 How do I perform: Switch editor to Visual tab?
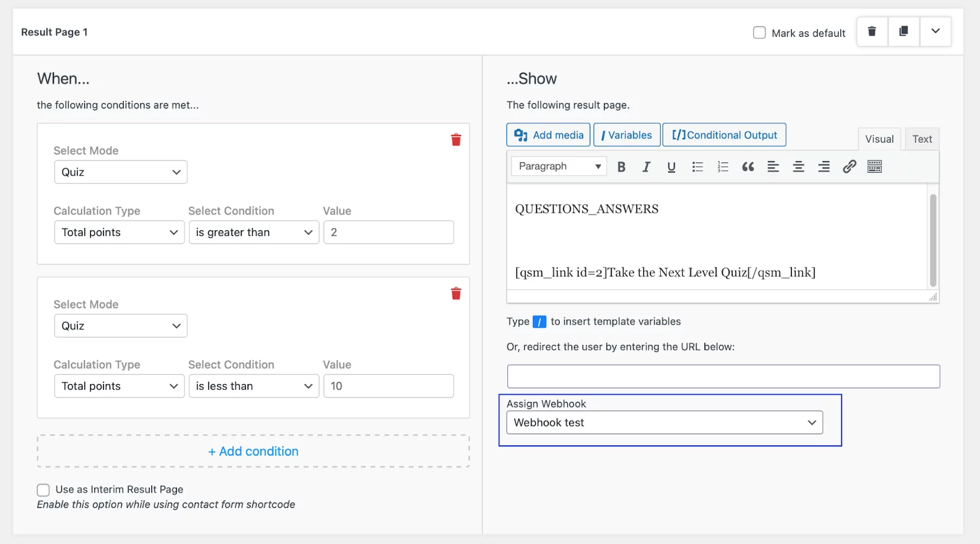coord(880,139)
